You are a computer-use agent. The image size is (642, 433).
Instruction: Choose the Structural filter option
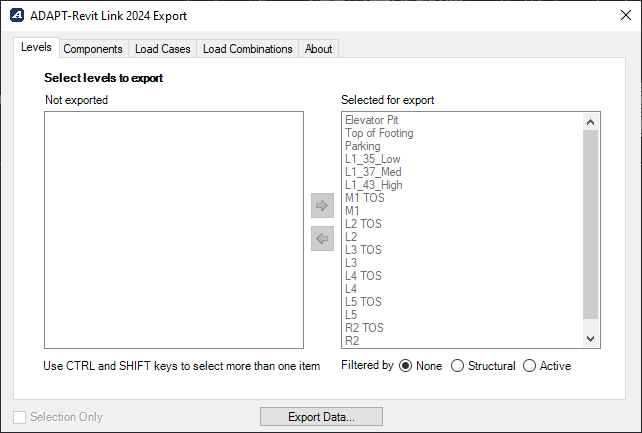(458, 366)
